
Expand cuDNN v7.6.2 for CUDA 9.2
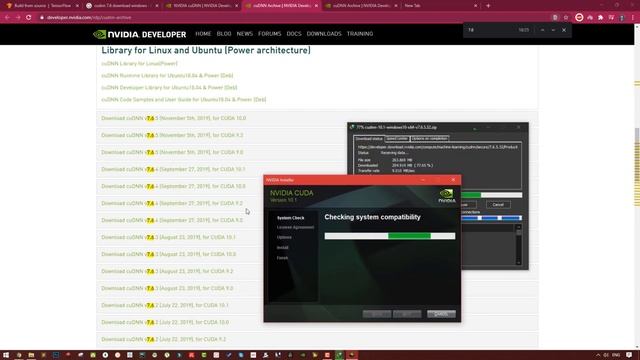click(x=164, y=340)
